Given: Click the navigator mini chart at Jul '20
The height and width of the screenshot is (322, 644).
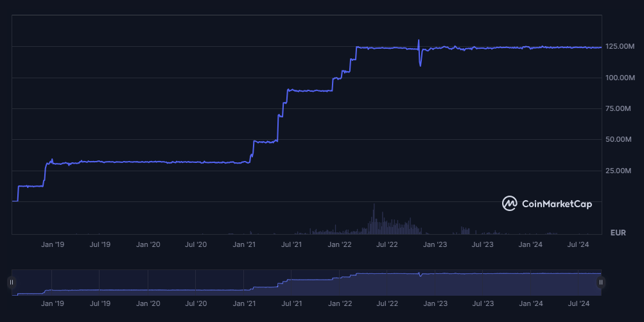Looking at the screenshot, I should [196, 282].
